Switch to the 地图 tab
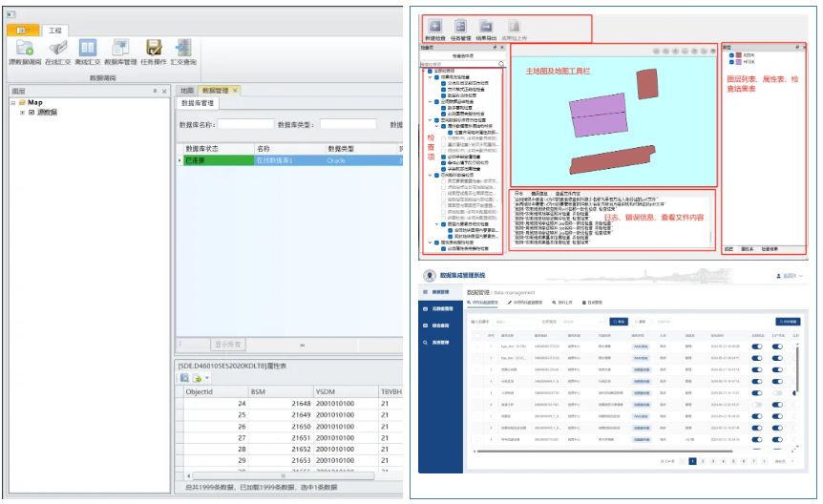 click(187, 90)
